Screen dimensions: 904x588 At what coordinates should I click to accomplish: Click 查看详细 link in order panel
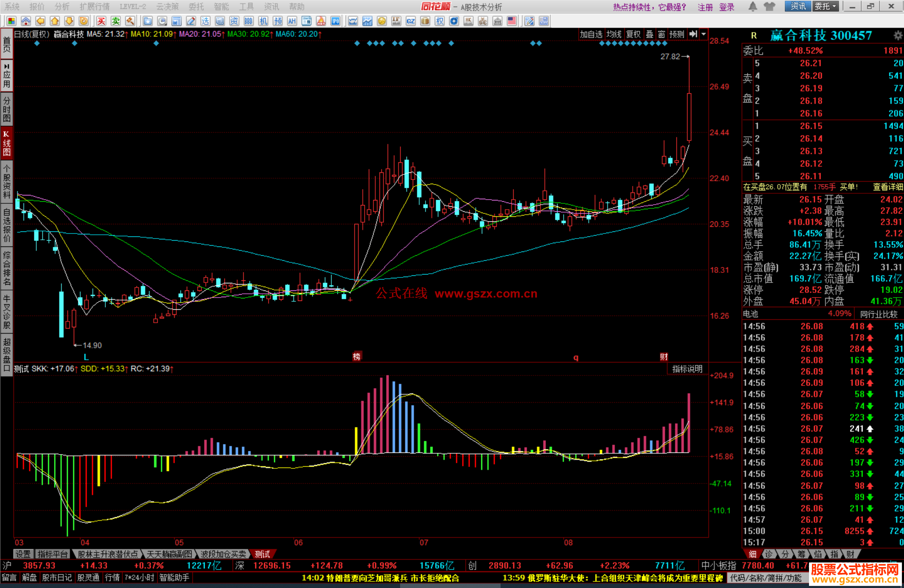tap(888, 187)
